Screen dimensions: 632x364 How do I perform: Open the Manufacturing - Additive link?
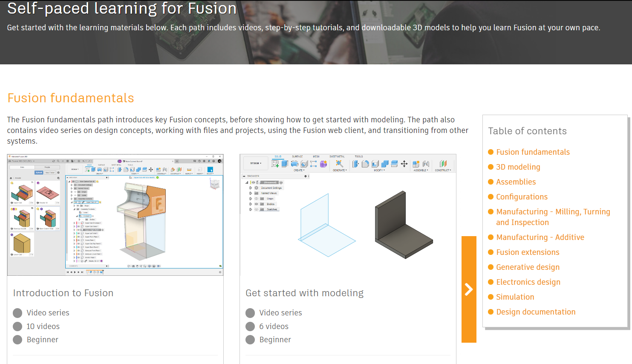click(540, 237)
